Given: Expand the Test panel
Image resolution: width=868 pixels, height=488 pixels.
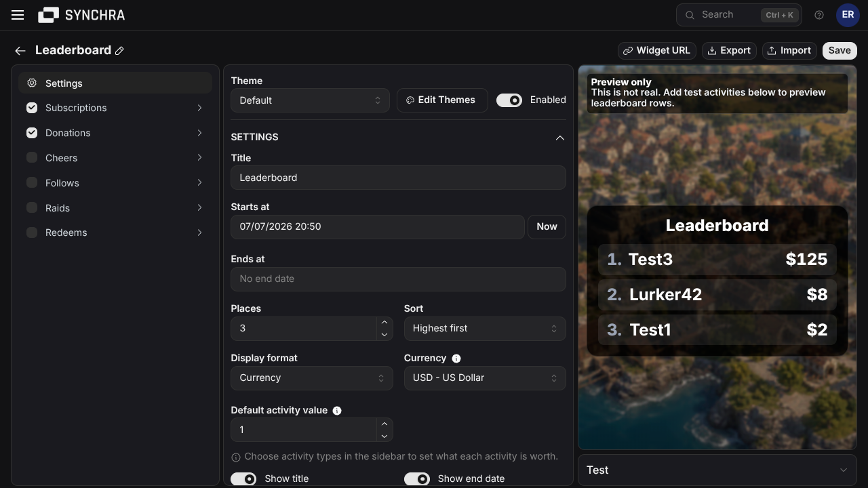Looking at the screenshot, I should (717, 470).
